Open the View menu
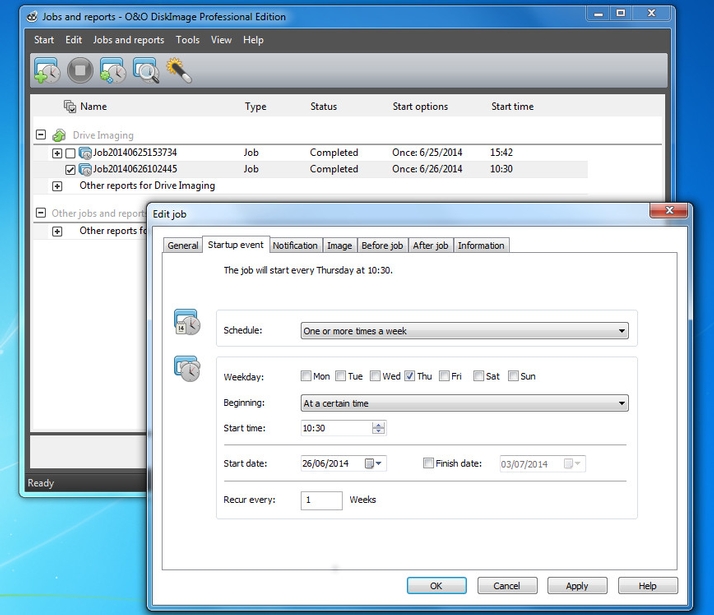The height and width of the screenshot is (615, 714). (221, 40)
